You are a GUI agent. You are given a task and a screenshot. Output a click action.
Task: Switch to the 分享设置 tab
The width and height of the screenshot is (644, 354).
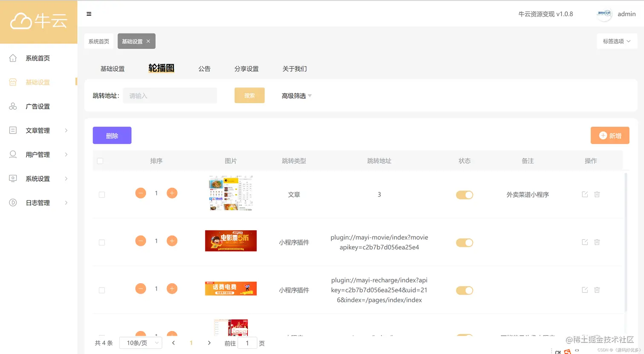[x=246, y=69]
